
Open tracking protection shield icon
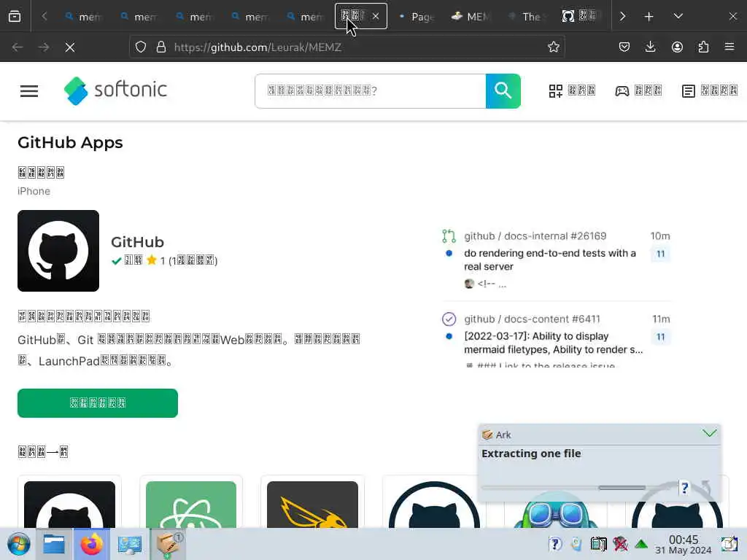141,47
